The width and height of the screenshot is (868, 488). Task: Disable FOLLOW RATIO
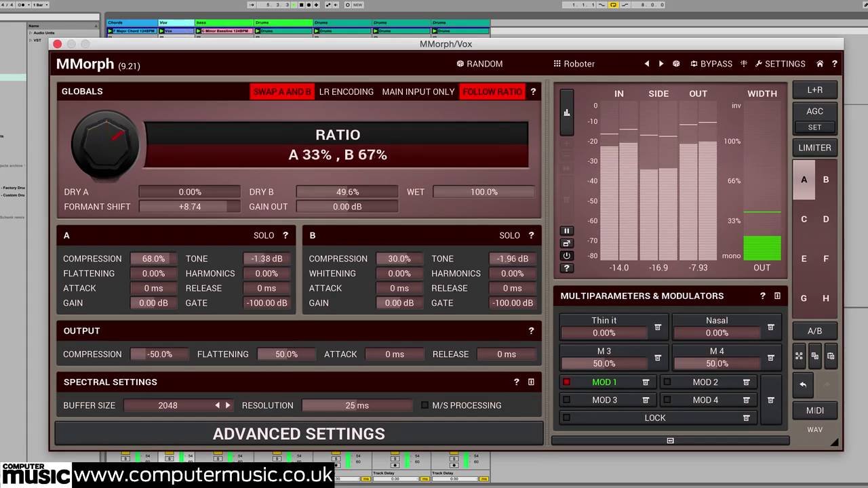point(492,91)
